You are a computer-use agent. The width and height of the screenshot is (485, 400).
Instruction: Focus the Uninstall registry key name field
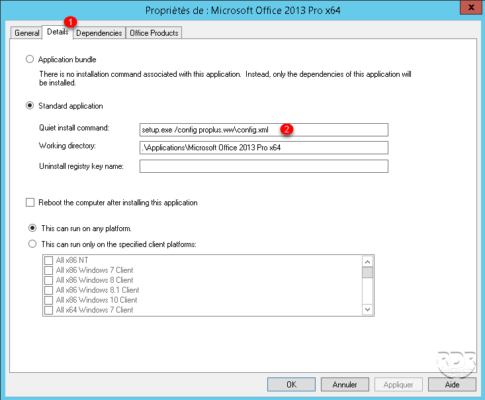264,166
